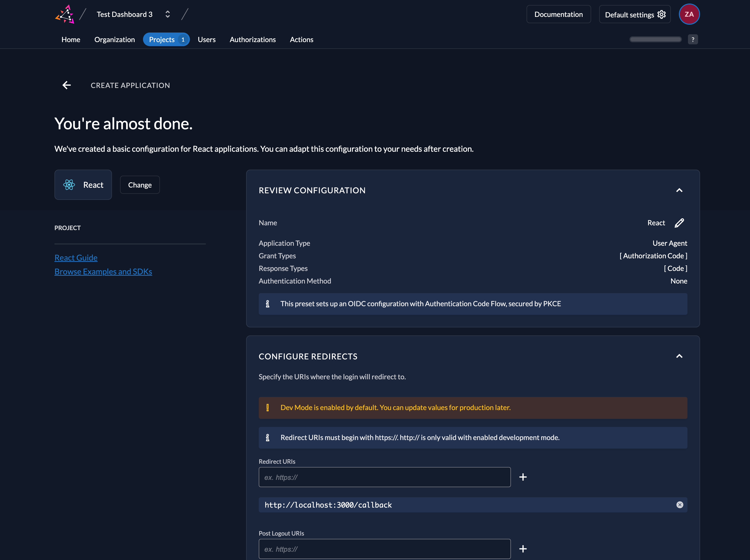
Task: Open the Authorizations tab
Action: [x=253, y=39]
